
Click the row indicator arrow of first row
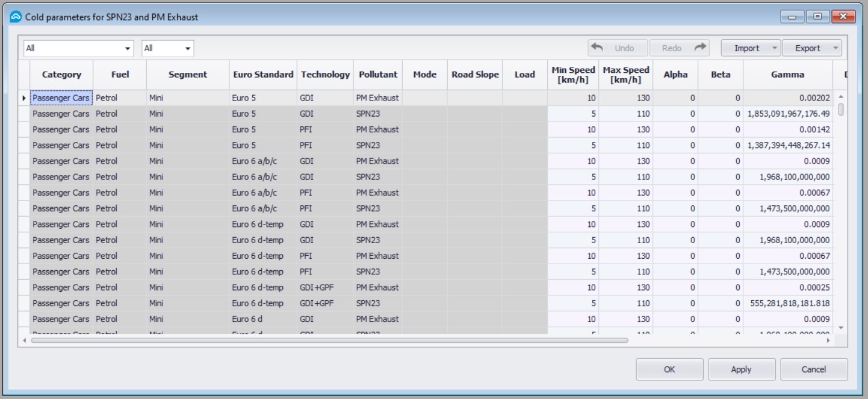24,98
